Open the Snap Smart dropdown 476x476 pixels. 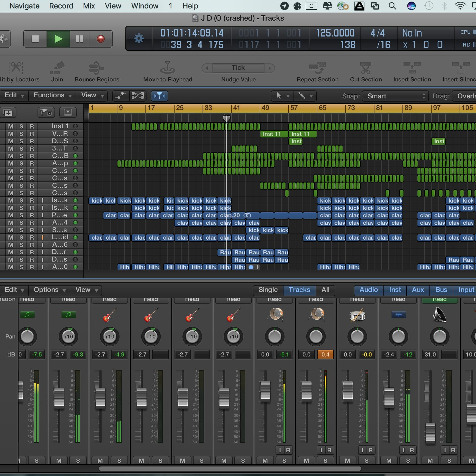(x=395, y=96)
